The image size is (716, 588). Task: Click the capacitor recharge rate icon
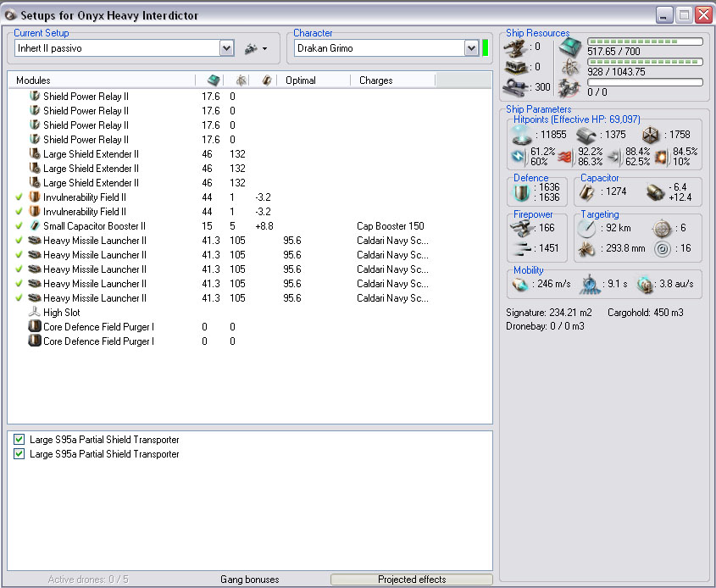[655, 192]
